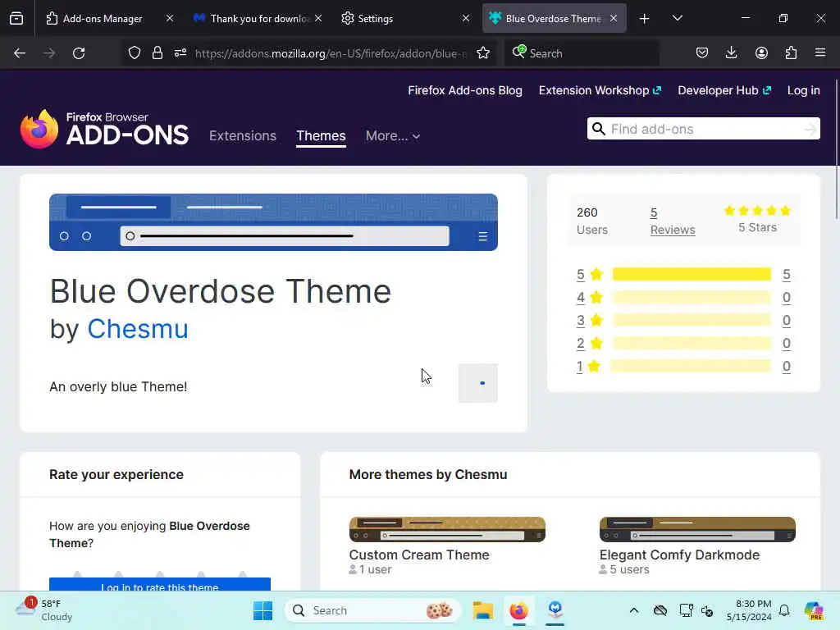The image size is (840, 630).
Task: Go back to previous page
Action: coord(20,53)
